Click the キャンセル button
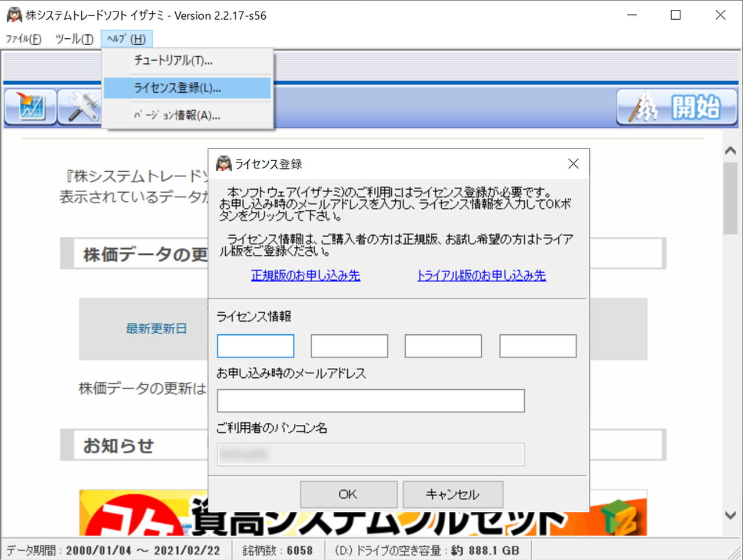743x560 pixels. [453, 494]
